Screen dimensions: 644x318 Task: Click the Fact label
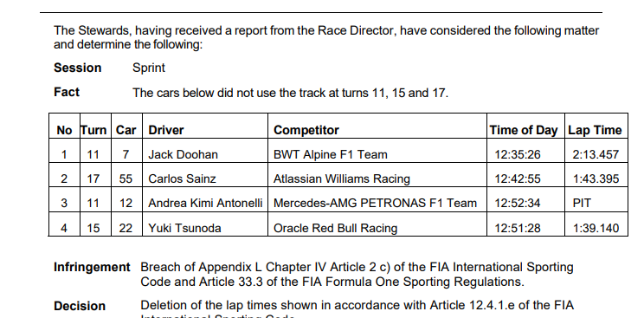point(67,92)
